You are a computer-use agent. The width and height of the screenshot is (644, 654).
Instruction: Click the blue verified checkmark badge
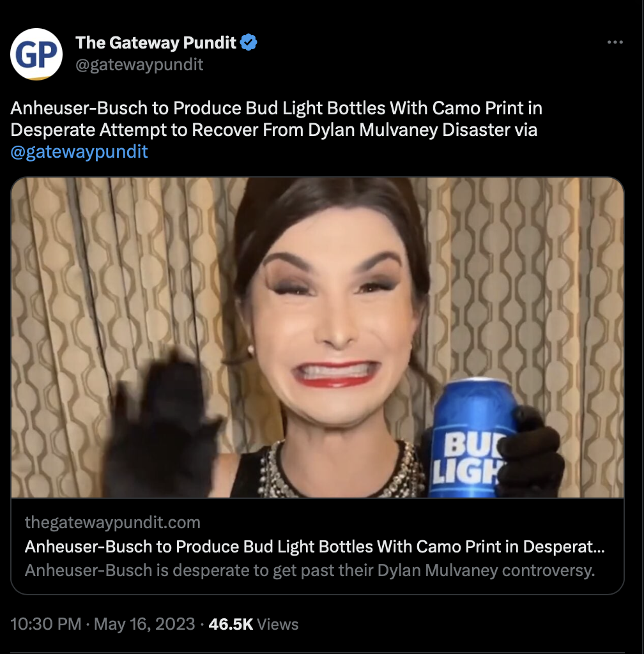tap(249, 43)
